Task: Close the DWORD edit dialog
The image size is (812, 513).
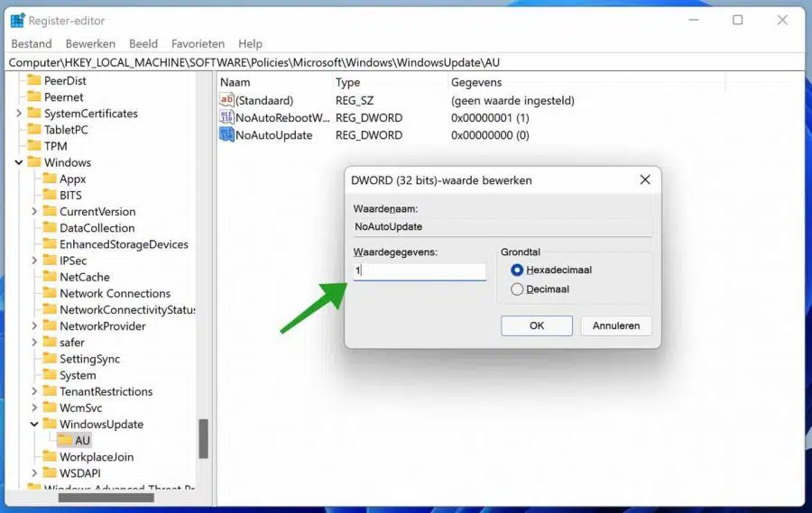Action: coord(645,179)
